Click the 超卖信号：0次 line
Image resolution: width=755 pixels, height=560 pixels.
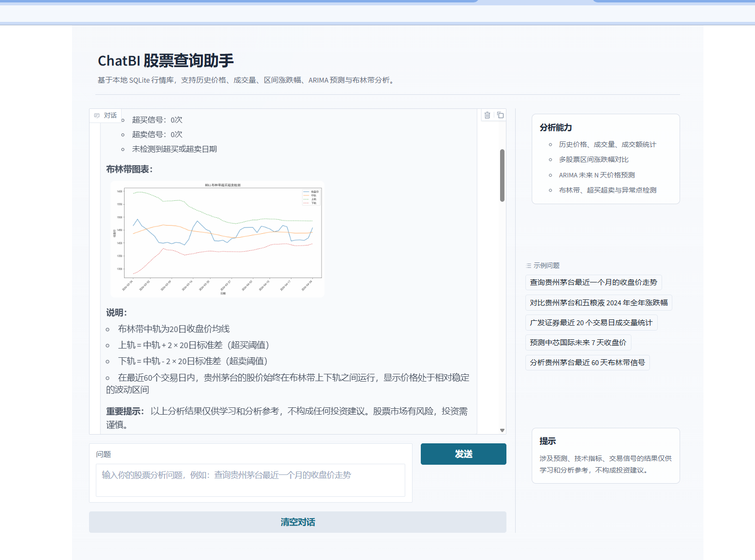[x=157, y=135]
